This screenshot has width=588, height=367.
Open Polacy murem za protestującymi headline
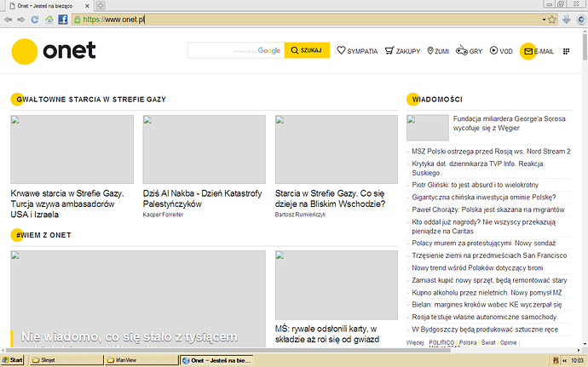[484, 244]
